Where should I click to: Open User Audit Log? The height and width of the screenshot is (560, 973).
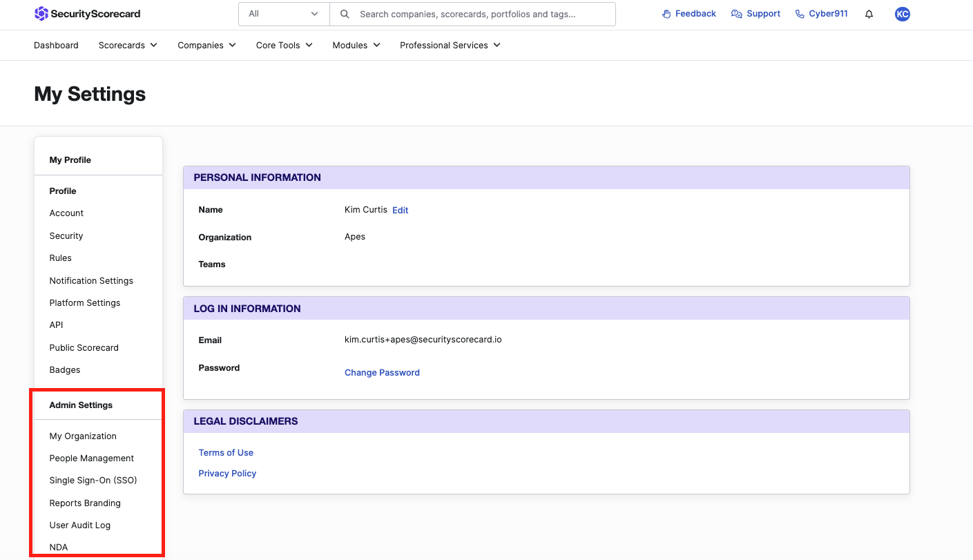click(80, 525)
